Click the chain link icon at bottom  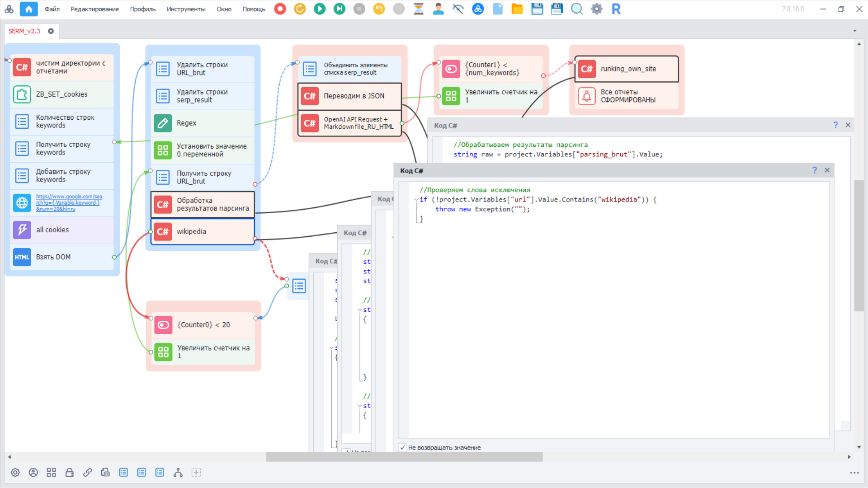(x=88, y=473)
